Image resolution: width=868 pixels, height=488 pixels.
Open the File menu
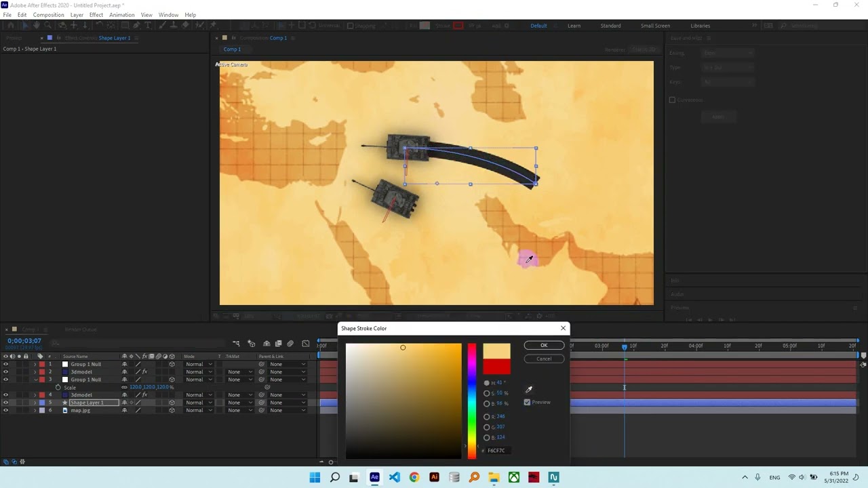(7, 15)
